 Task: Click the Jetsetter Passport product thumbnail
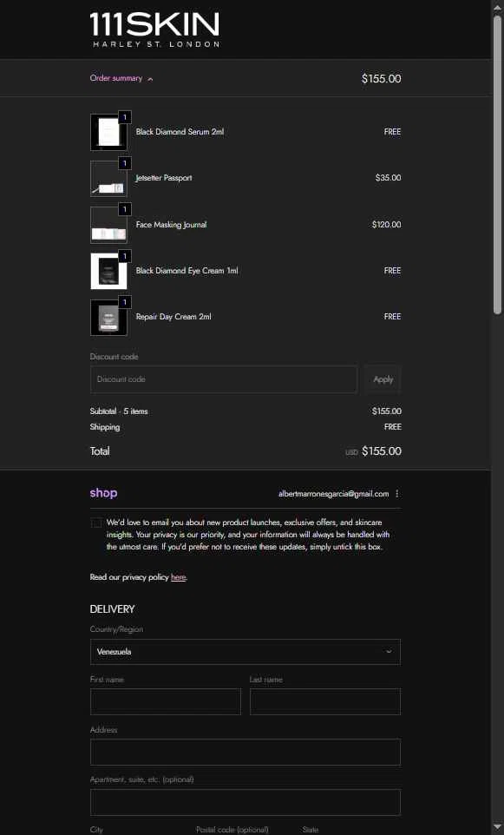pos(108,179)
